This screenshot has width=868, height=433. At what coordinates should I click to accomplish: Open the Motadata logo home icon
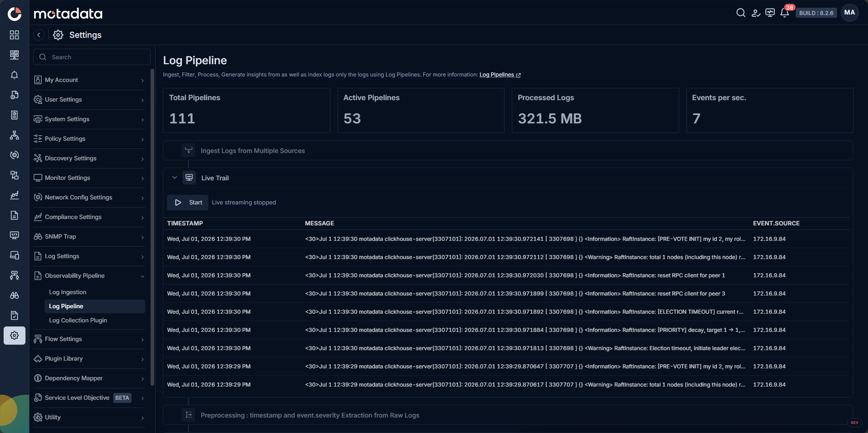pos(15,14)
